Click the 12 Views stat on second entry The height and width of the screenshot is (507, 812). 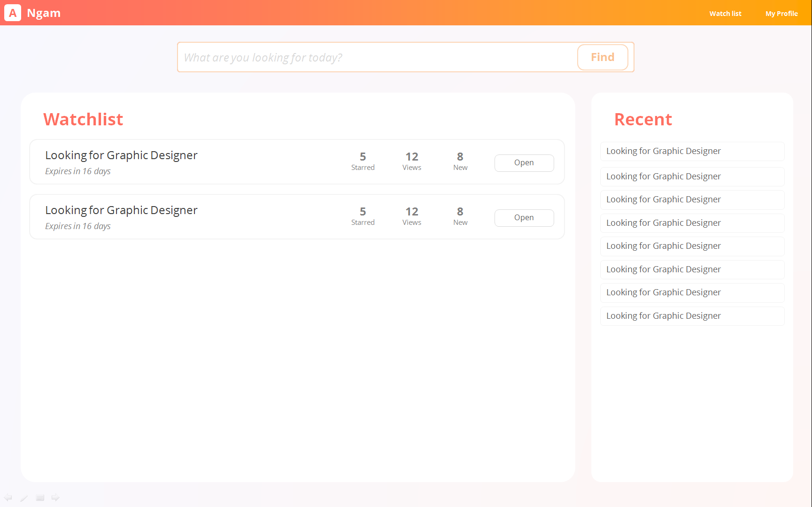411,216
